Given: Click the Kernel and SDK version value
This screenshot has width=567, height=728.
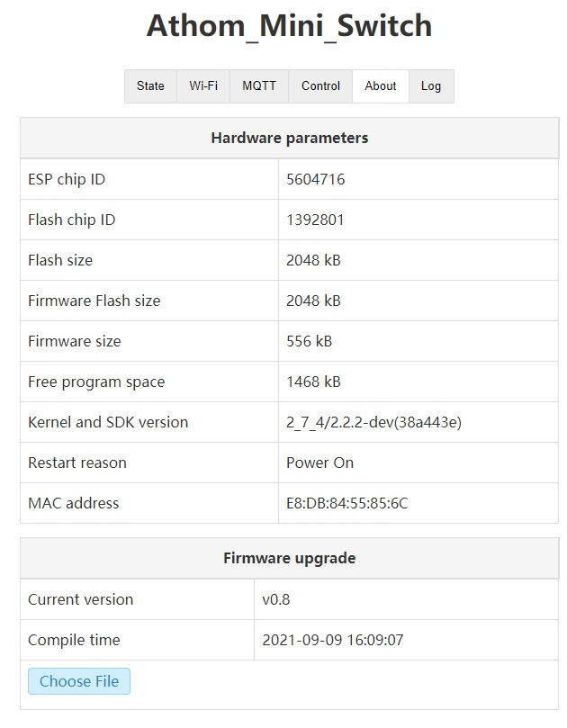Looking at the screenshot, I should click(375, 422).
